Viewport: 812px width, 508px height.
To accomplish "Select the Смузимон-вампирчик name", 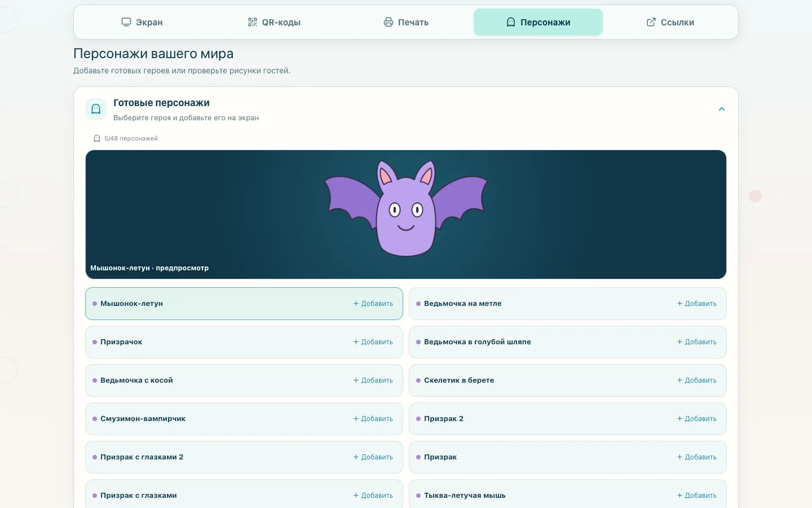I will (143, 419).
